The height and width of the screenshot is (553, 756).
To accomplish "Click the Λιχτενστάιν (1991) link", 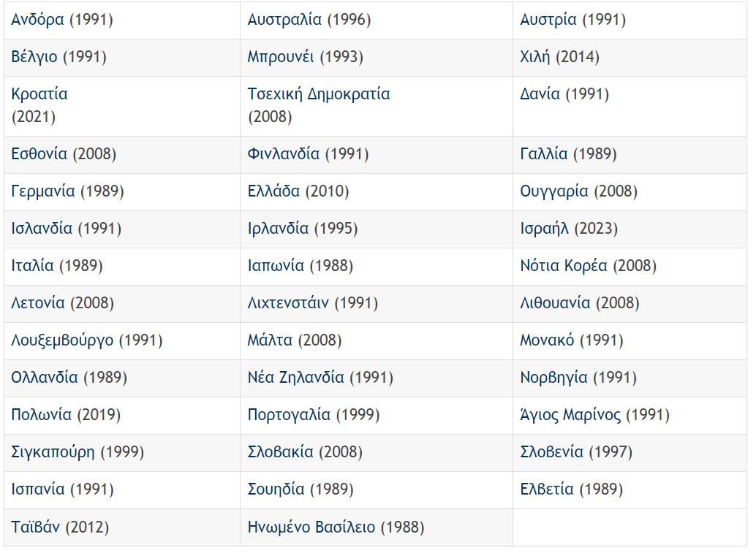I will (x=312, y=303).
